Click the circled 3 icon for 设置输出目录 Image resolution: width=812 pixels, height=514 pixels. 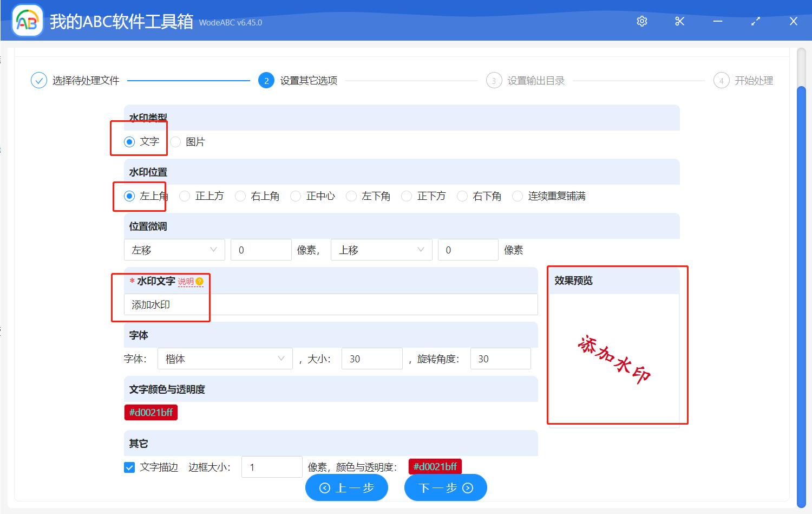pos(494,80)
